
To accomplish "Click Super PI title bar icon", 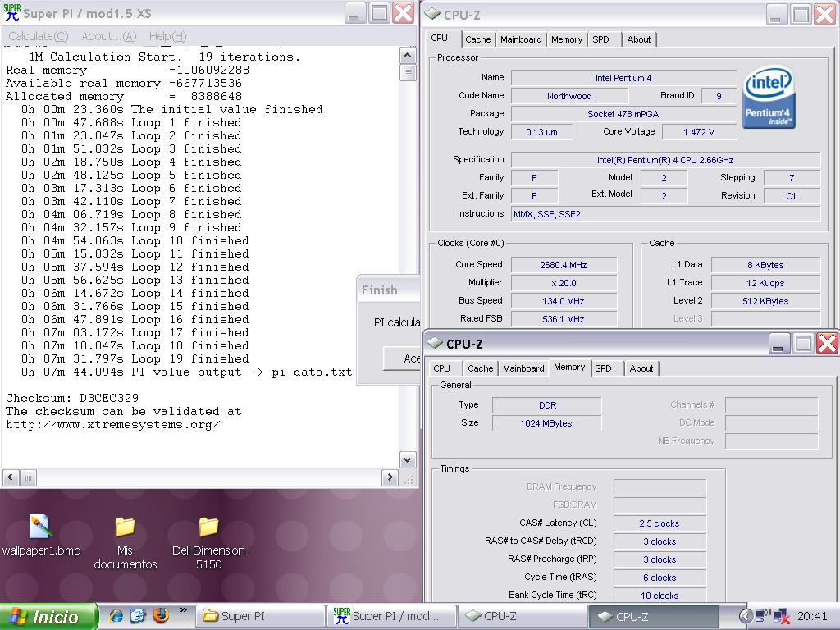I will point(11,13).
